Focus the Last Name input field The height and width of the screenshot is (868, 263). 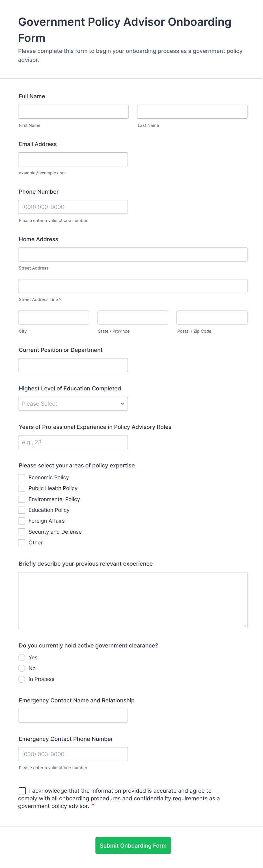click(x=192, y=112)
